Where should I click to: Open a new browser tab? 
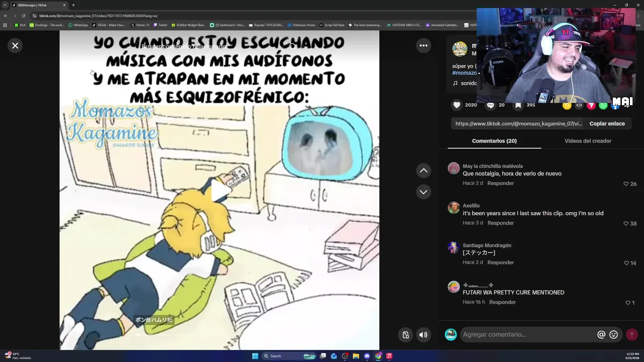coord(73,5)
